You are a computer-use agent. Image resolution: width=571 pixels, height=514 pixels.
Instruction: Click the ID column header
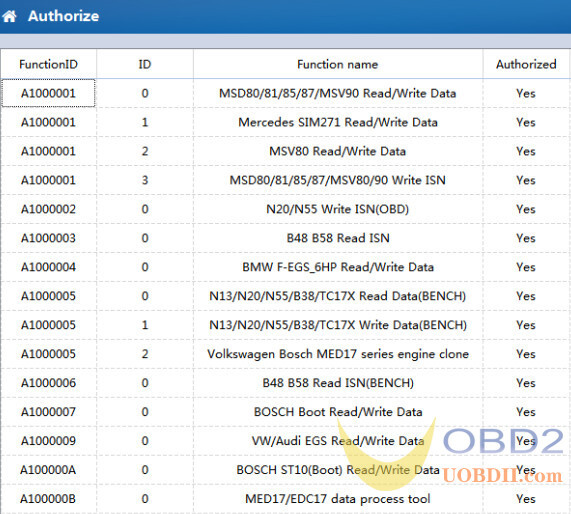tap(145, 64)
